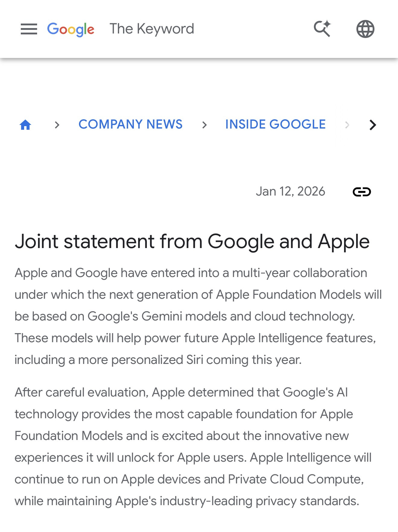Click The Keyword blog title
The image size is (398, 532).
152,29
